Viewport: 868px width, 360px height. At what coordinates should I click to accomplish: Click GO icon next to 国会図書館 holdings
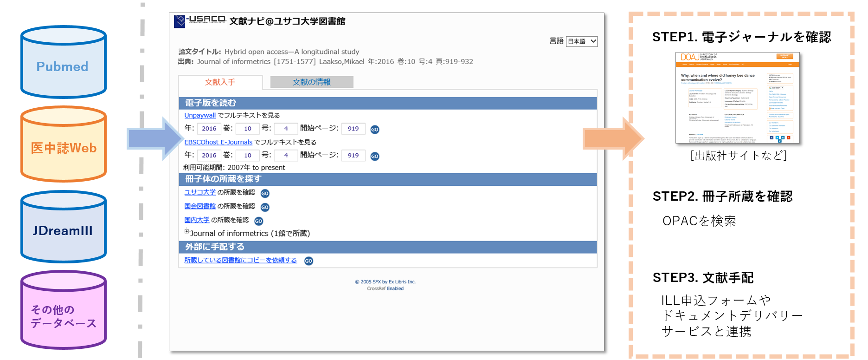[x=265, y=207]
